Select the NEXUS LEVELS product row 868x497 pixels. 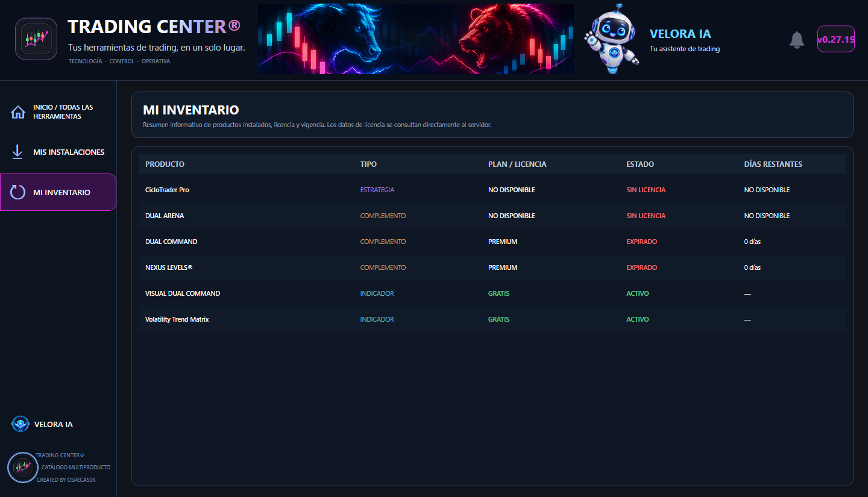[492, 267]
